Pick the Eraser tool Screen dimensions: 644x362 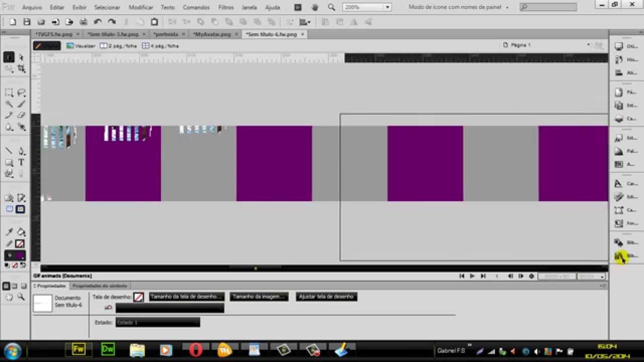(21, 115)
